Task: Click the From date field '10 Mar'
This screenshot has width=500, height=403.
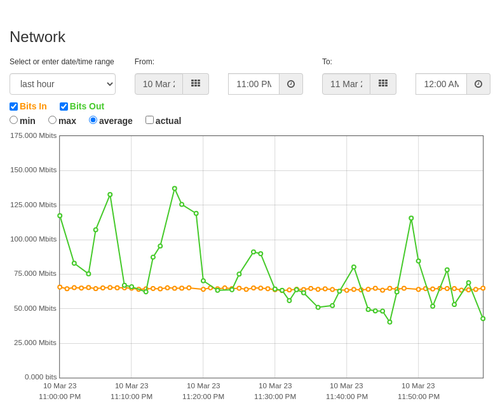Action: click(x=159, y=84)
